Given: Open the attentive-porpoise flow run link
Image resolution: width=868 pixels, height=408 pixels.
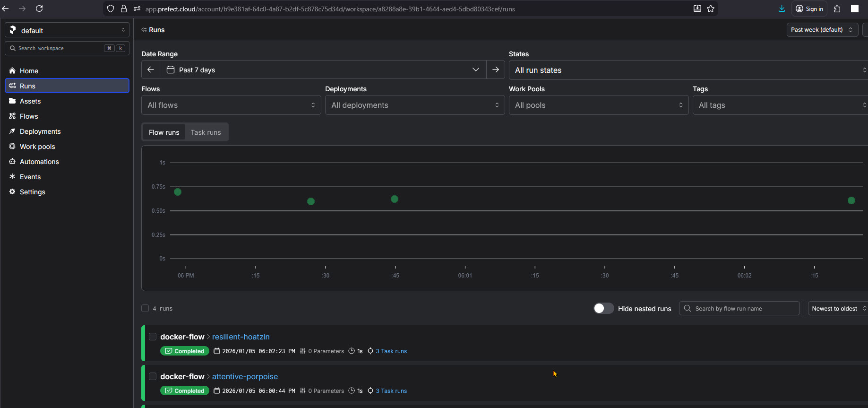Looking at the screenshot, I should (245, 376).
